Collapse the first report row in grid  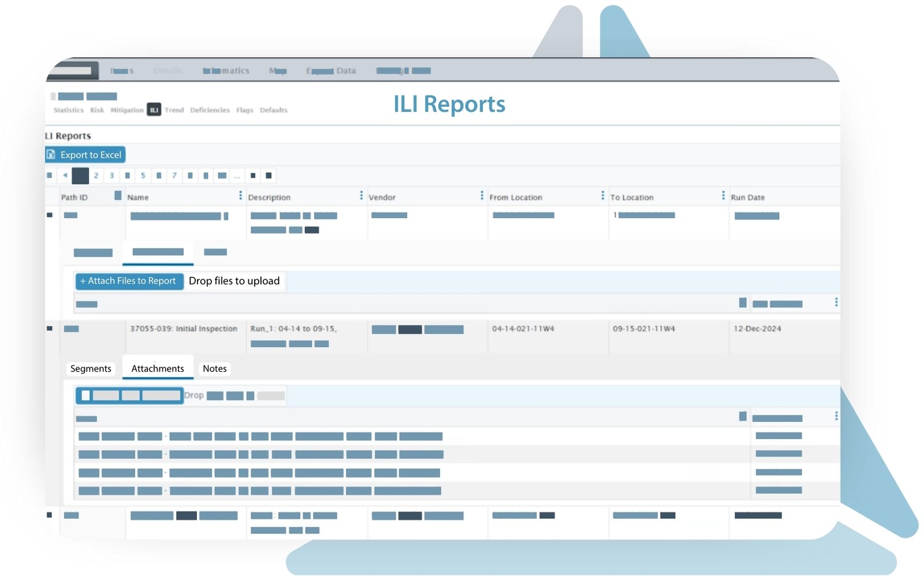(x=50, y=215)
